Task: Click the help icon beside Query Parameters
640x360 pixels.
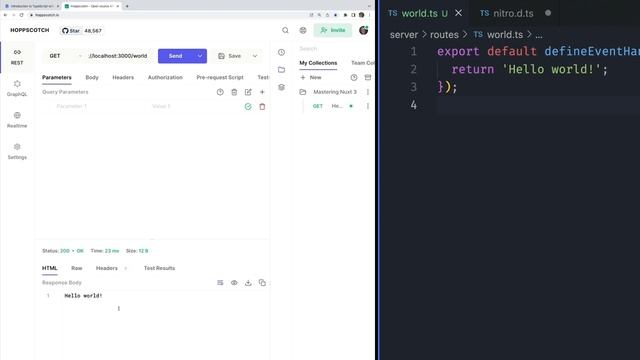Action: click(x=220, y=92)
